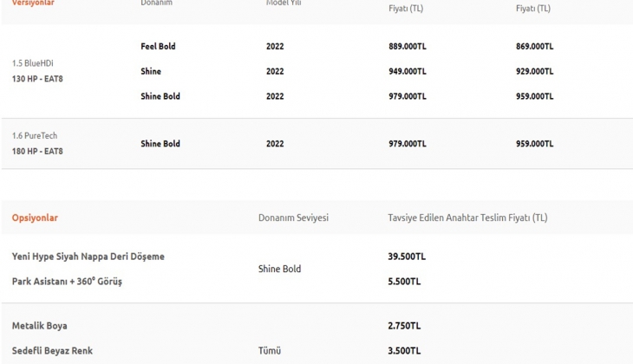
Task: Select the Tümü trim level cell
Action: coord(270,351)
